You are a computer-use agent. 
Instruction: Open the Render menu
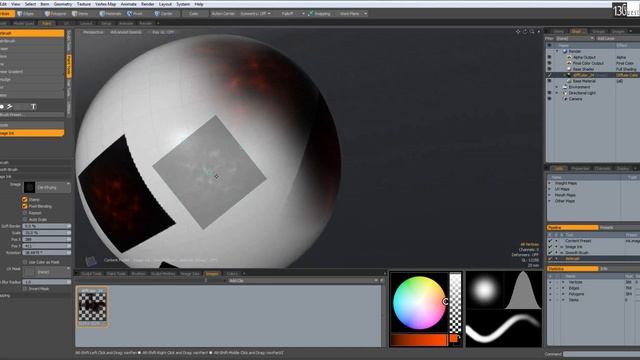[x=148, y=4]
